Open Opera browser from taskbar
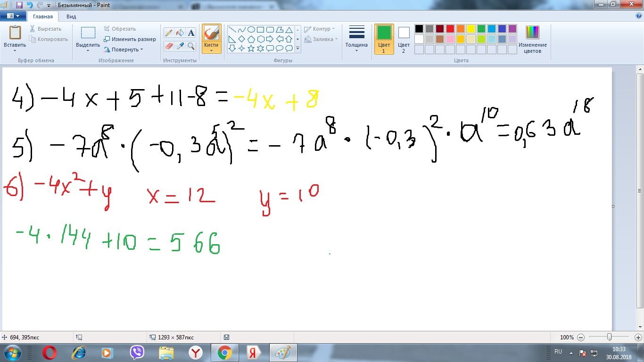 [x=50, y=353]
